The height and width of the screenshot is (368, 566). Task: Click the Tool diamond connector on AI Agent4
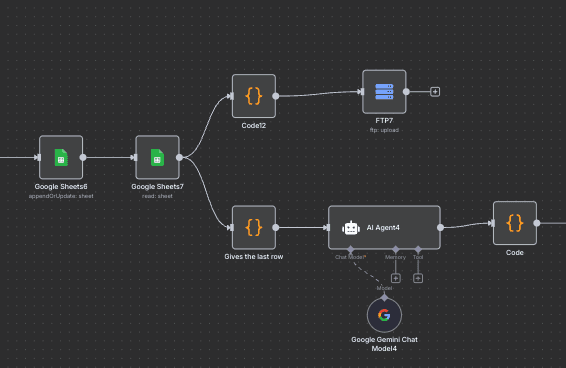coord(418,249)
